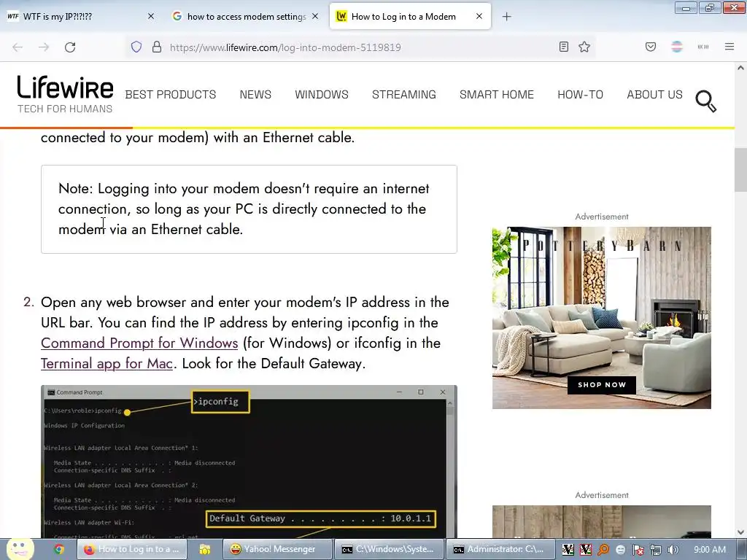Toggle Reader View for this article

[x=564, y=47]
